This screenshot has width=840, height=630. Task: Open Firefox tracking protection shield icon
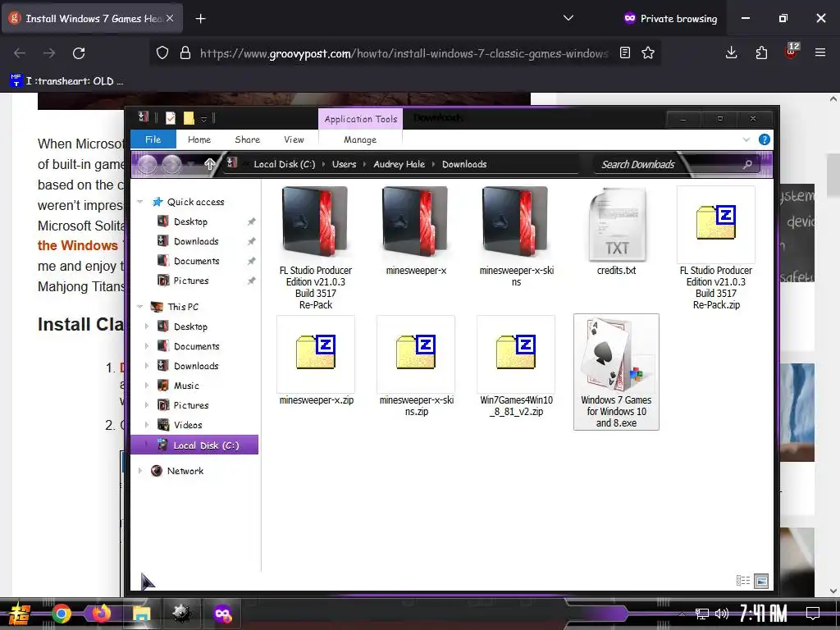(x=162, y=52)
